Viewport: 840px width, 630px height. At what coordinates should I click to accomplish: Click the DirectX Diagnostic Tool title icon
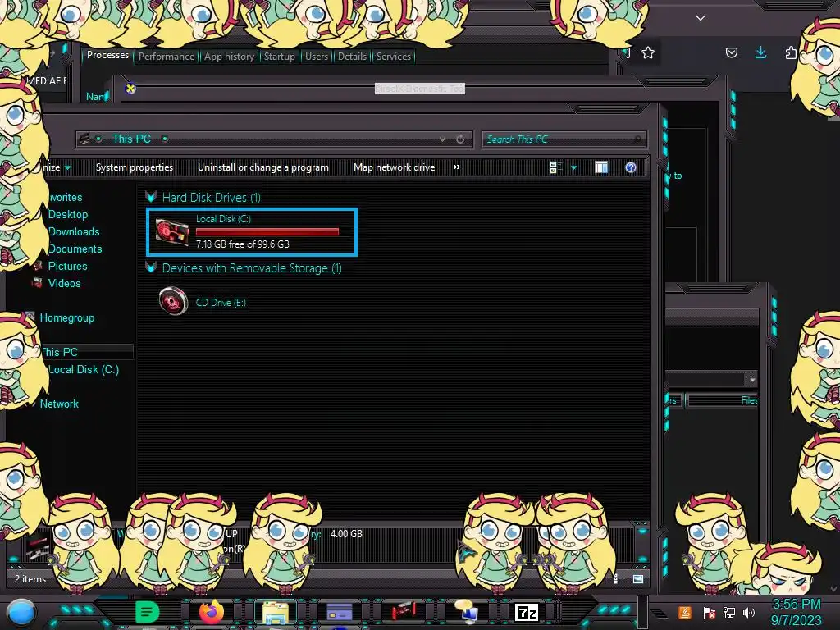pos(130,89)
